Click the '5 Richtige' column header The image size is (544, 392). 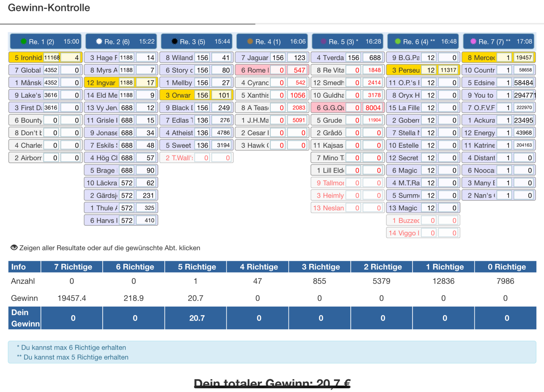(x=196, y=267)
